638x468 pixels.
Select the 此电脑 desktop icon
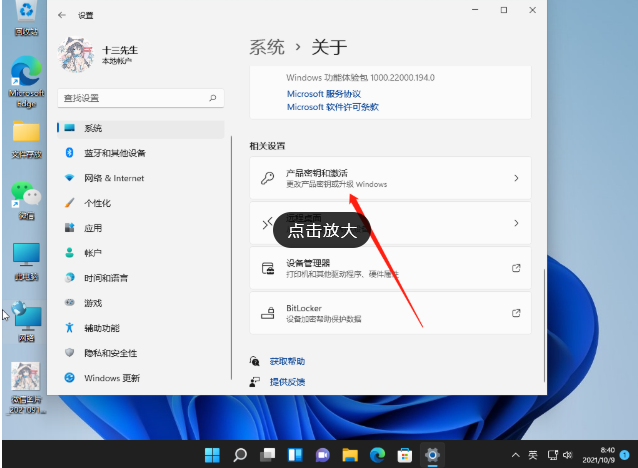tap(26, 262)
